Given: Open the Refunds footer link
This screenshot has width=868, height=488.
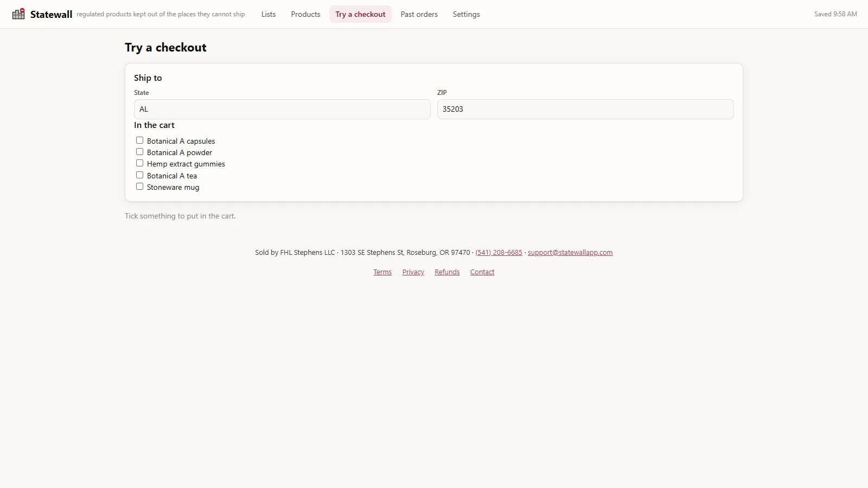Looking at the screenshot, I should 447,272.
